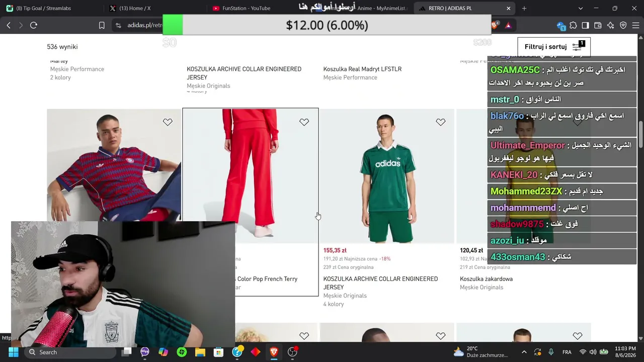Open the site settings icon beside adidas.pl
This screenshot has height=362, width=644.
[x=118, y=25]
